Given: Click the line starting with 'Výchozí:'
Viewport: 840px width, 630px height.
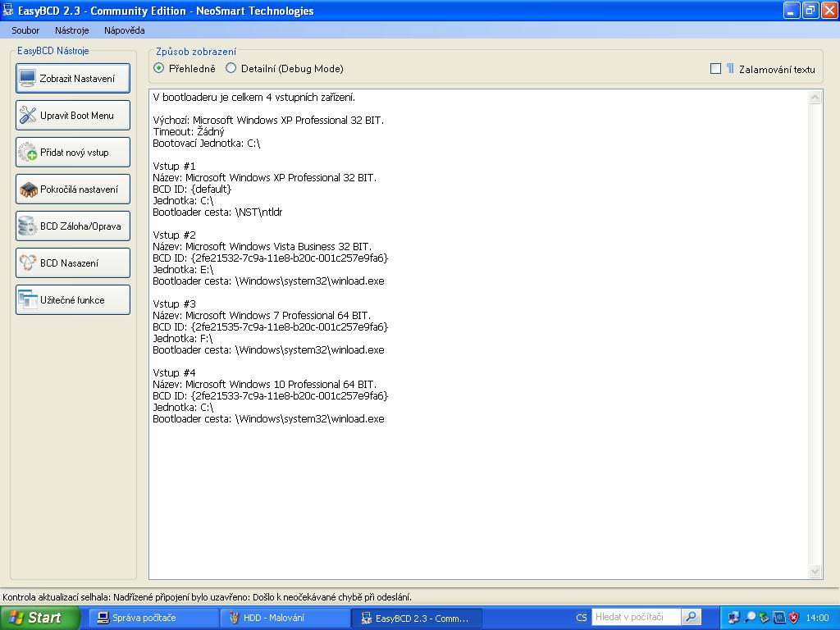Looking at the screenshot, I should [268, 121].
